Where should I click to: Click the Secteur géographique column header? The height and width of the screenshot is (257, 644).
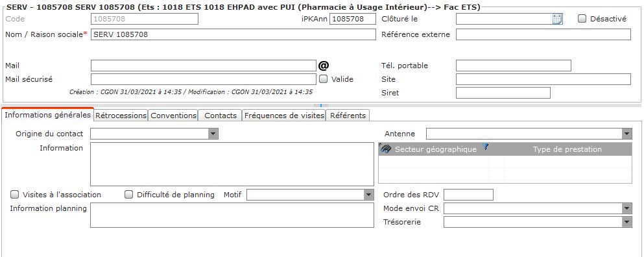pos(436,149)
